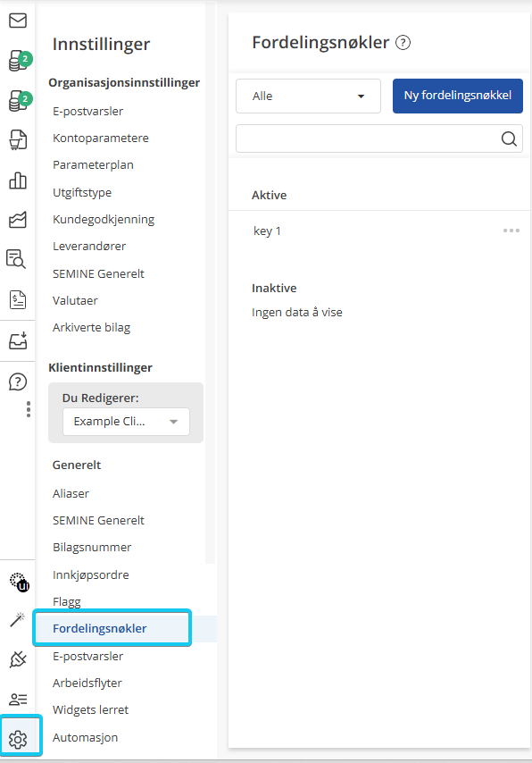The image size is (532, 763).
Task: Open Parameterplan settings
Action: pos(93,165)
